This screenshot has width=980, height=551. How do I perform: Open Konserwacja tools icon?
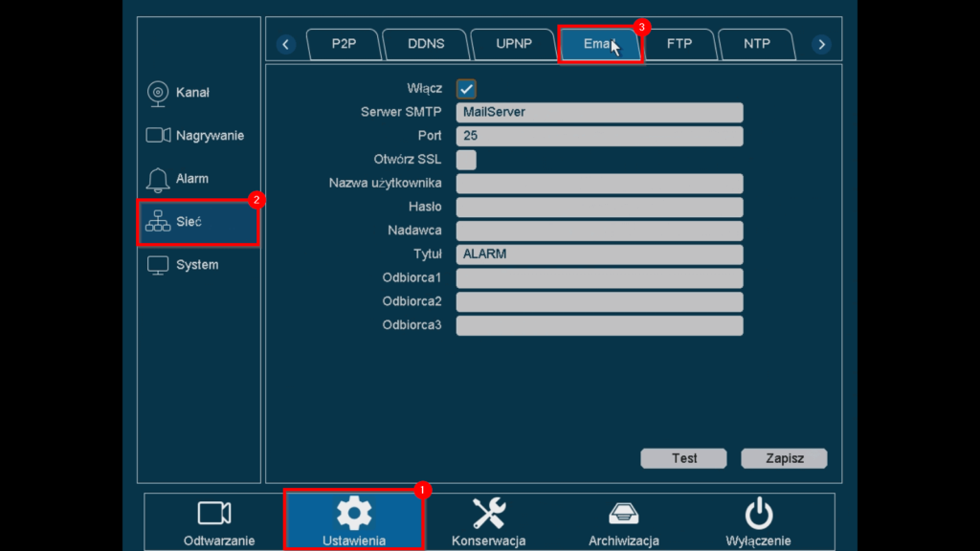488,514
